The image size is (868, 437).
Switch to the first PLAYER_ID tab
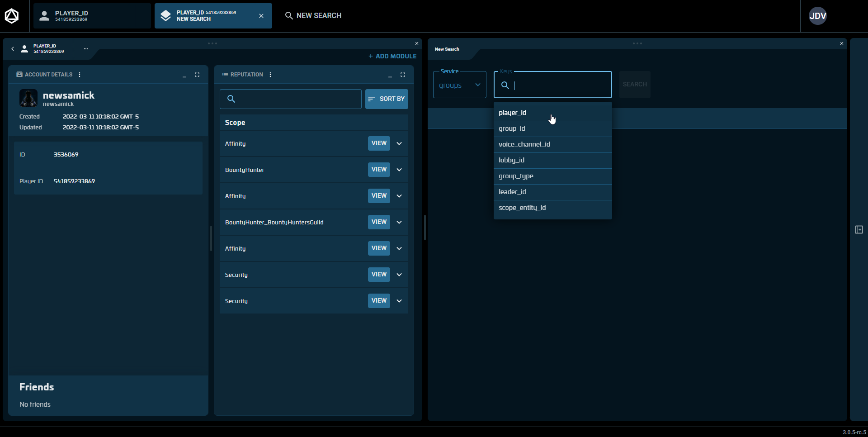click(92, 16)
